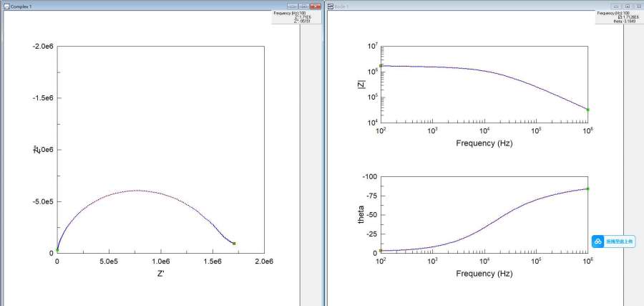
Task: Select the Complex 1 title bar
Action: click(x=143, y=6)
